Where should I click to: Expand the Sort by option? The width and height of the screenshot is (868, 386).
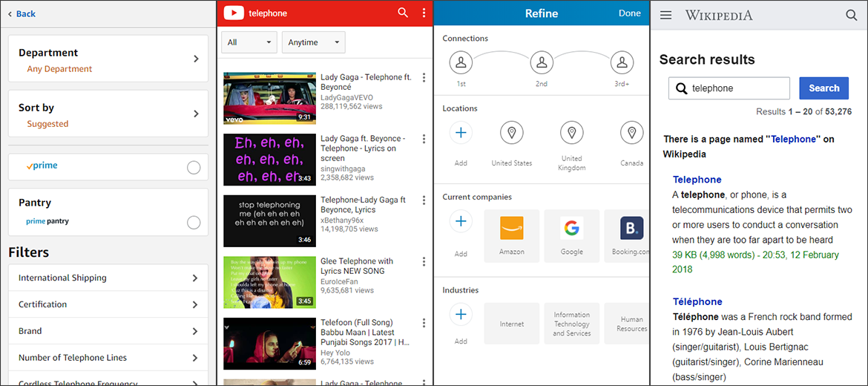pyautogui.click(x=108, y=114)
